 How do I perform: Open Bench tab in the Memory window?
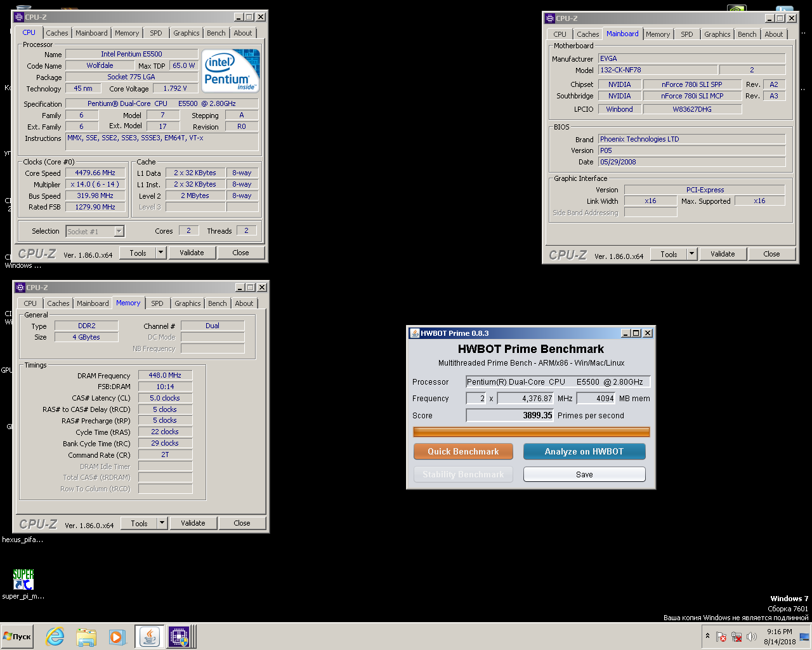tap(218, 303)
